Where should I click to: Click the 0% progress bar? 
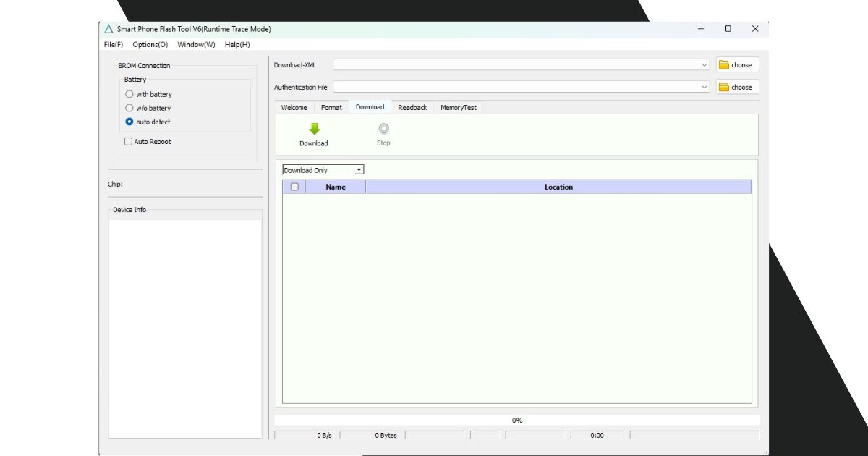[517, 420]
